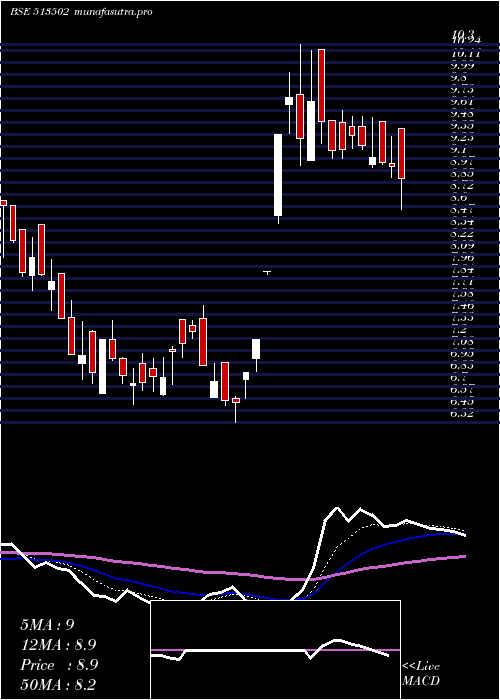Click the 8.09 price axis label
Viewport: 500px width, 700px height.
(x=463, y=246)
